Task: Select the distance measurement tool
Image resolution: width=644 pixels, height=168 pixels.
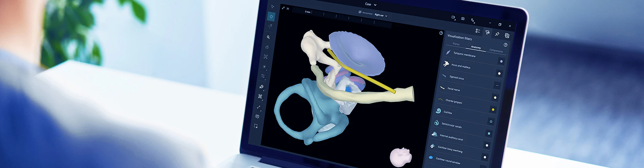Action: (x=259, y=107)
